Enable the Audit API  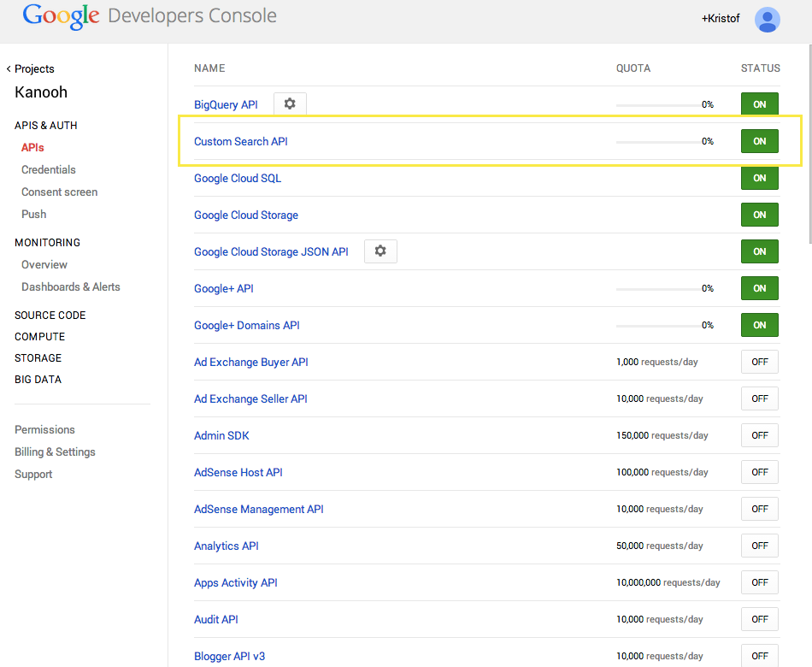[760, 619]
